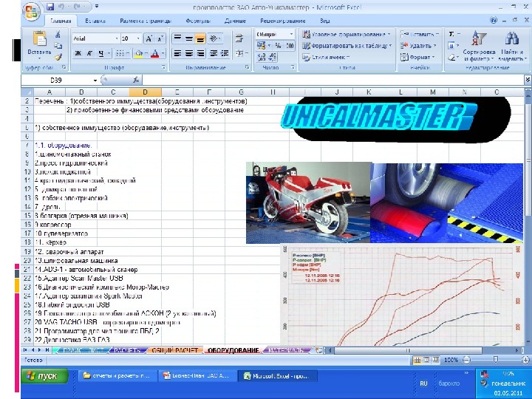Increase decimal places

click(262, 57)
